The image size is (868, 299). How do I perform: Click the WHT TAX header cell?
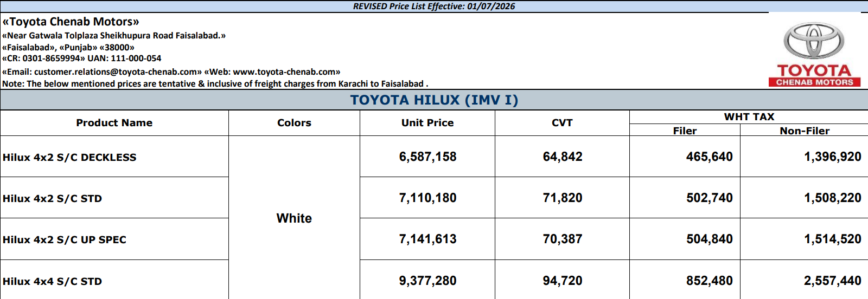click(x=749, y=117)
